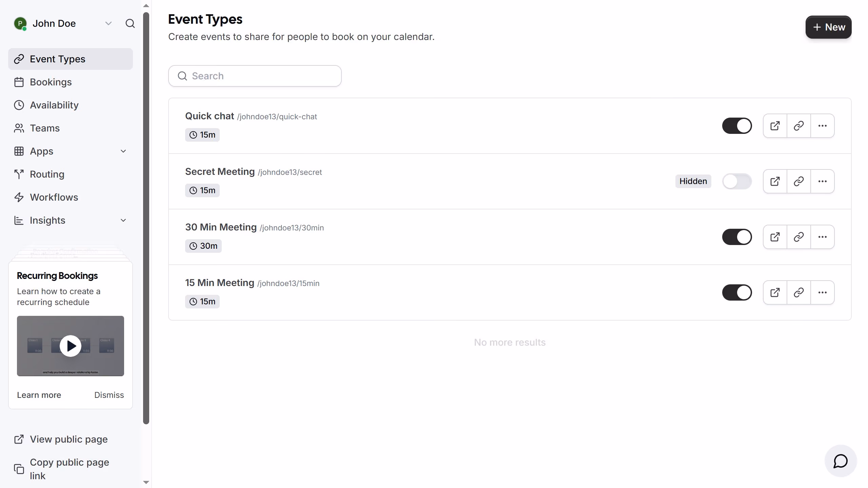868x488 pixels.
Task: Click the sidebar vertical scrollbar thumb
Action: pyautogui.click(x=146, y=218)
